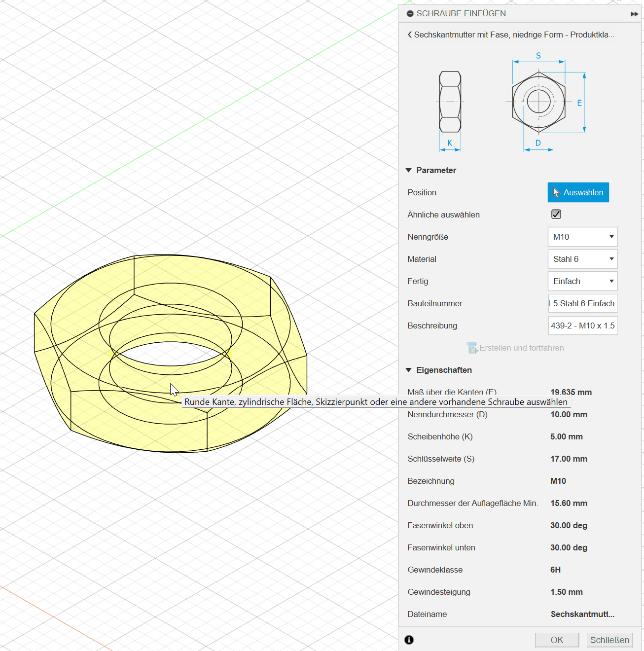644x651 pixels.
Task: Click the Auswählen position button
Action: [x=578, y=192]
